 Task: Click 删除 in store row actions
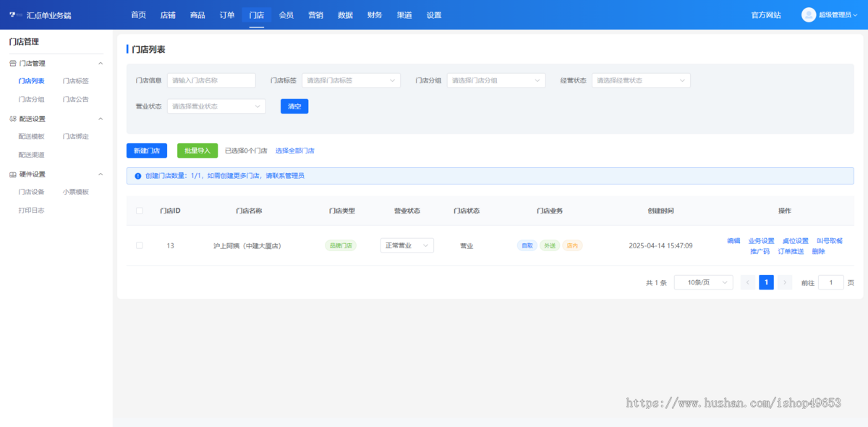point(818,251)
